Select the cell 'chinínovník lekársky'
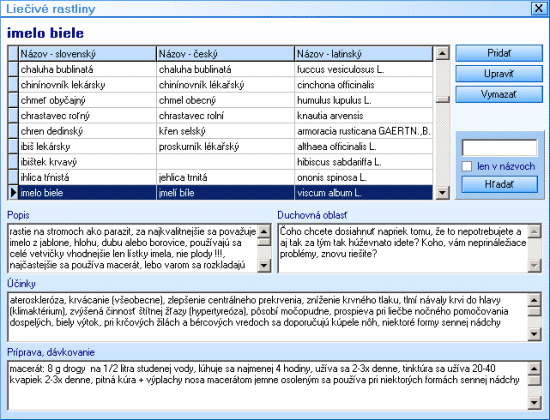This screenshot has width=550, height=420. click(x=87, y=85)
